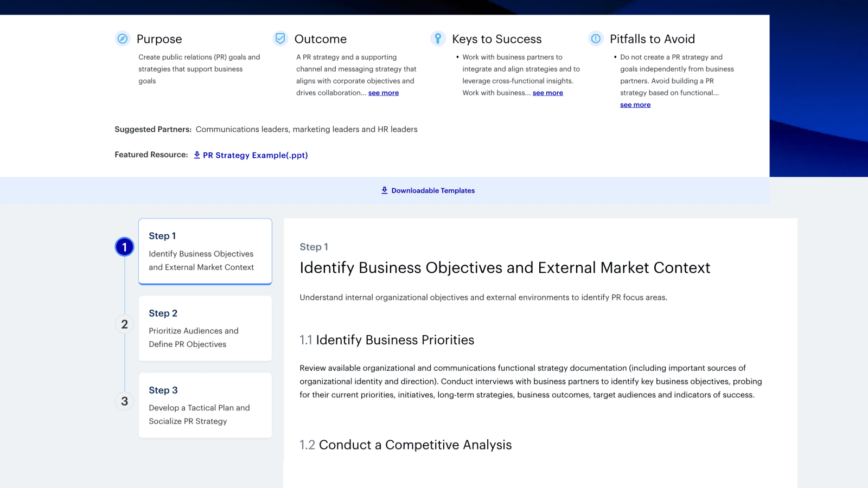
Task: Show full Pitfalls to Avoid text
Action: pyautogui.click(x=635, y=105)
